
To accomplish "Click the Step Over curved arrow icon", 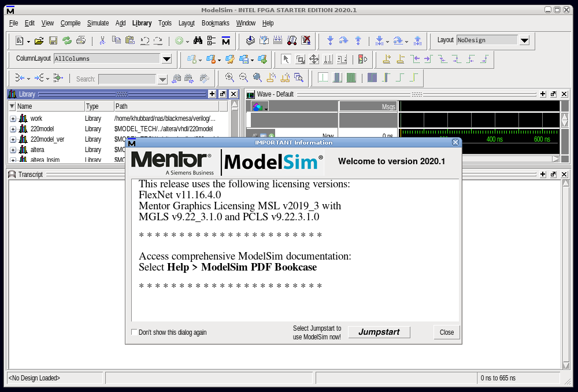I will click(343, 40).
